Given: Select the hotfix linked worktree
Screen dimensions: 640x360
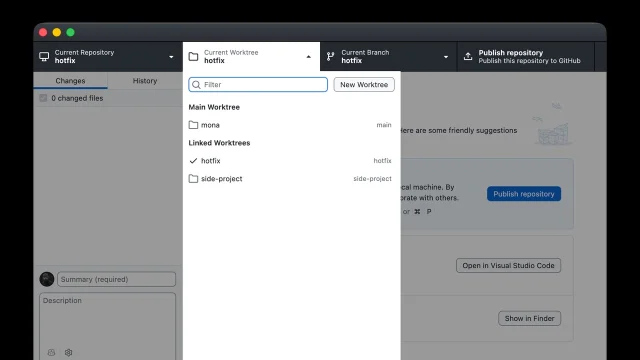Looking at the screenshot, I should click(291, 161).
